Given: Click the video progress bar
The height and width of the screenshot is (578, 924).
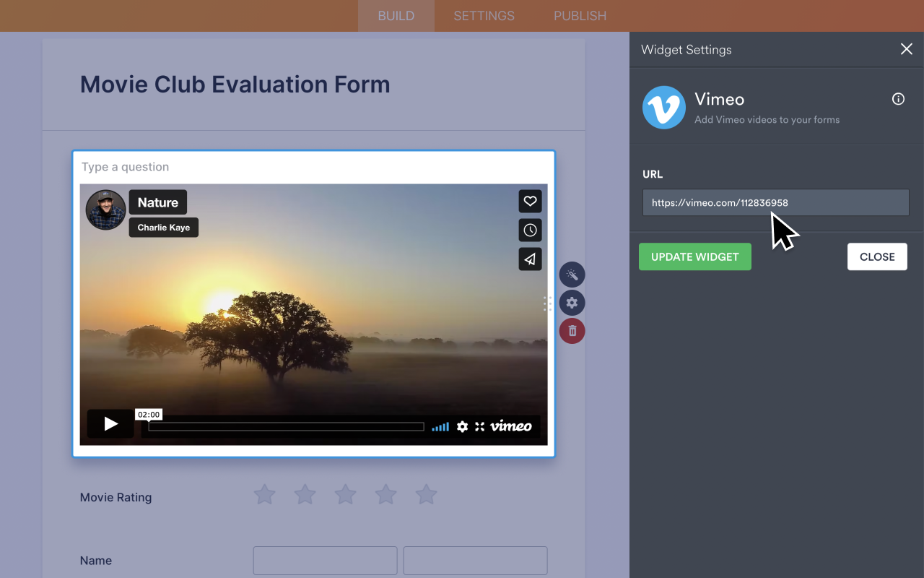Looking at the screenshot, I should [x=286, y=426].
